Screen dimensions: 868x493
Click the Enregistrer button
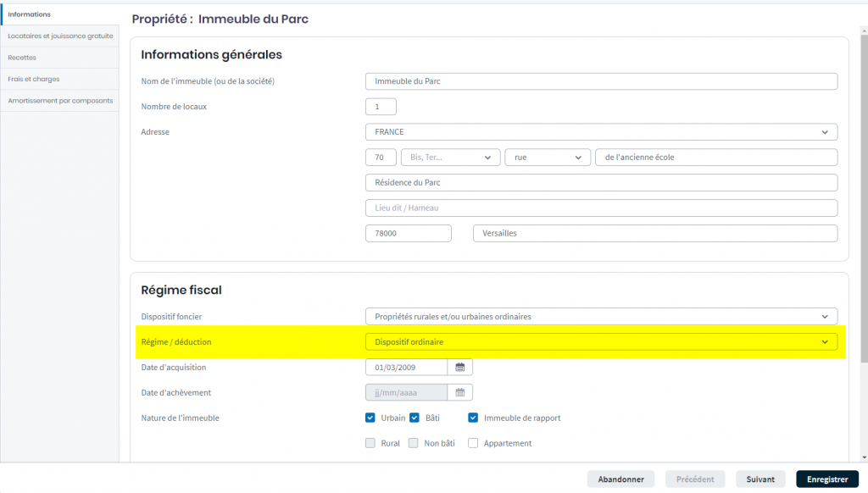click(826, 479)
